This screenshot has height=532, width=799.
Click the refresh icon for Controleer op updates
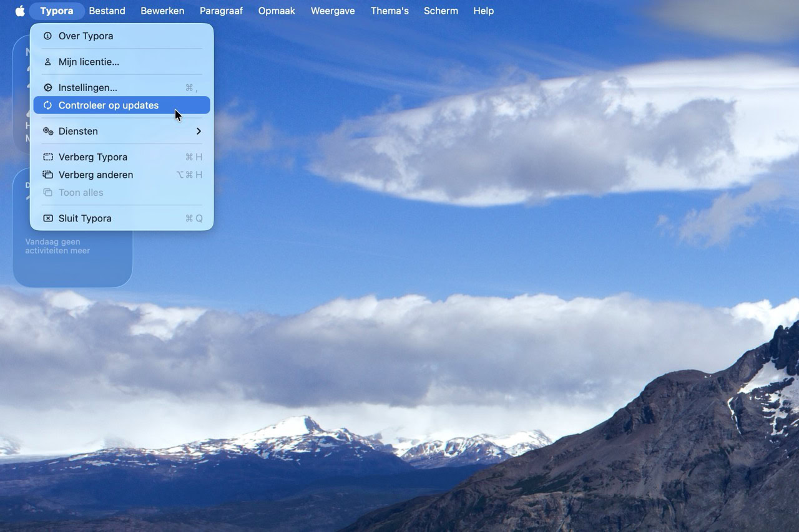coord(47,105)
